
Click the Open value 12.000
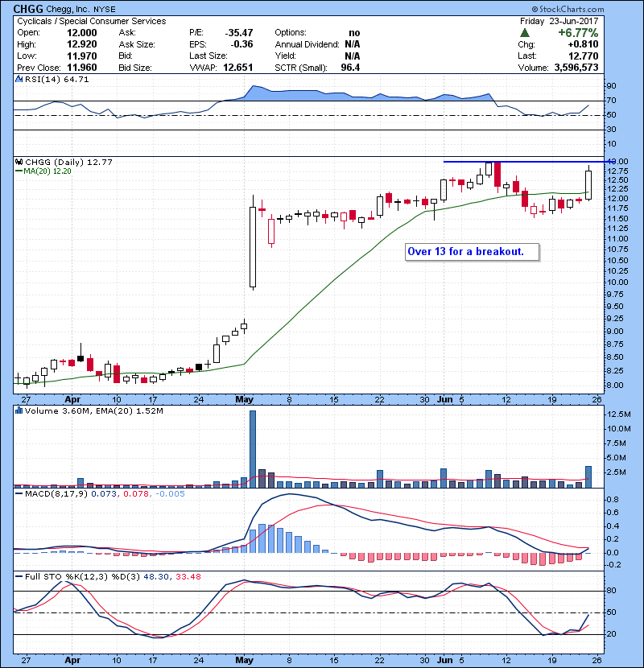pos(82,33)
